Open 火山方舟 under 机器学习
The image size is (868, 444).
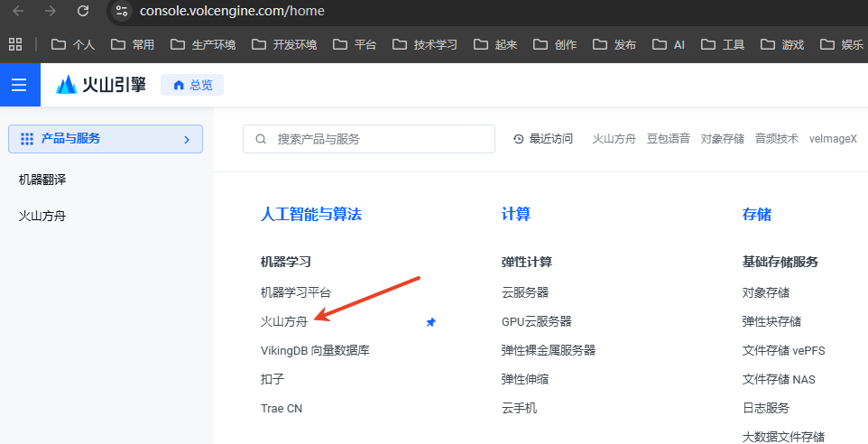pyautogui.click(x=284, y=321)
